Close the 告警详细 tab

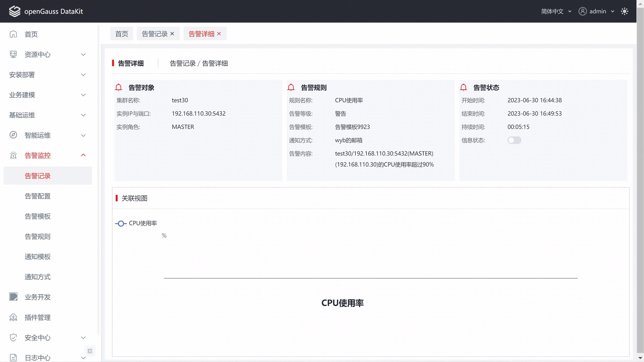(x=219, y=34)
